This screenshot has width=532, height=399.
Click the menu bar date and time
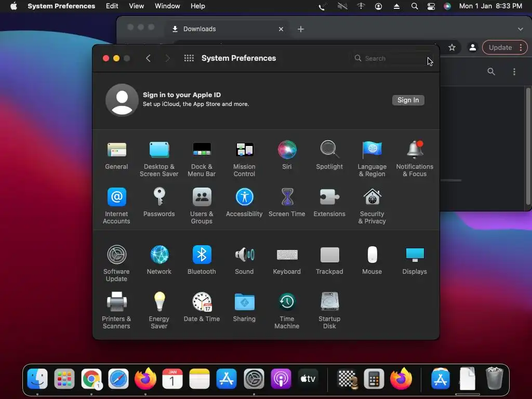(490, 6)
